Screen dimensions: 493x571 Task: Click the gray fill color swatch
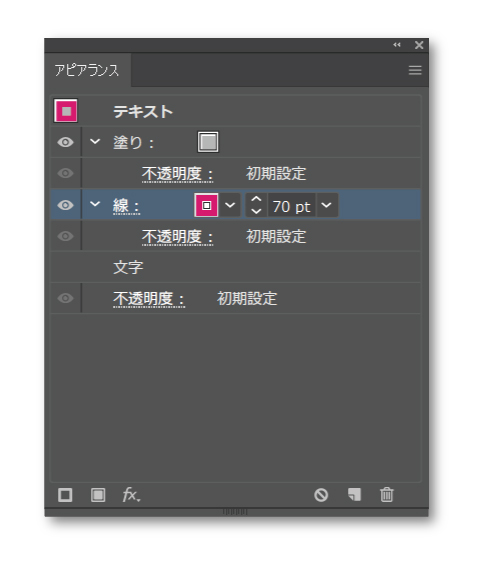click(208, 142)
